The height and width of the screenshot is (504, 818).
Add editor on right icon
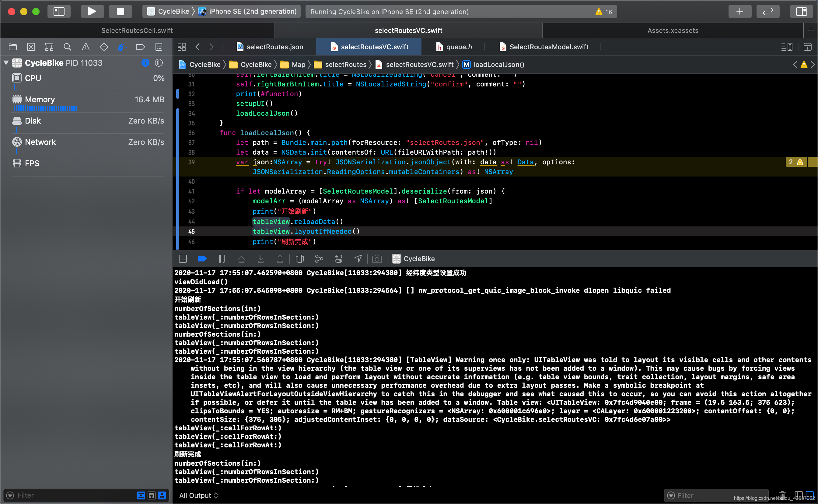808,47
